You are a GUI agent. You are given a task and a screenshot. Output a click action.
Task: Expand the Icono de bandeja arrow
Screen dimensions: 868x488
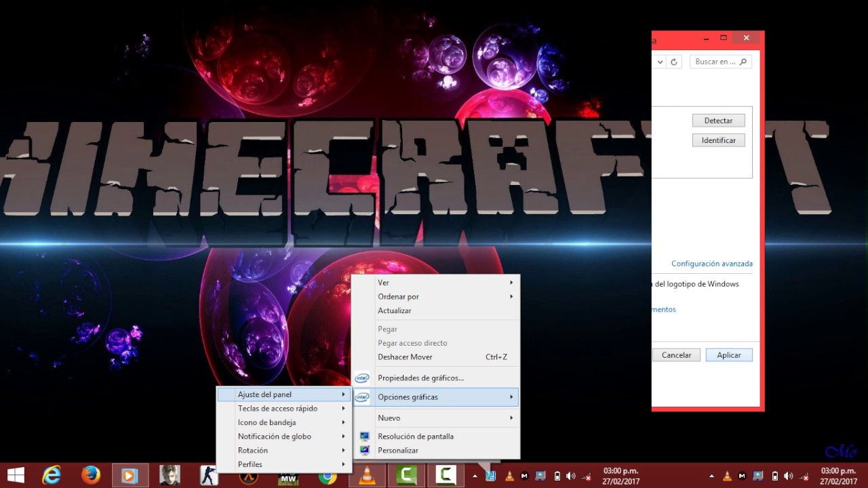[x=343, y=422]
